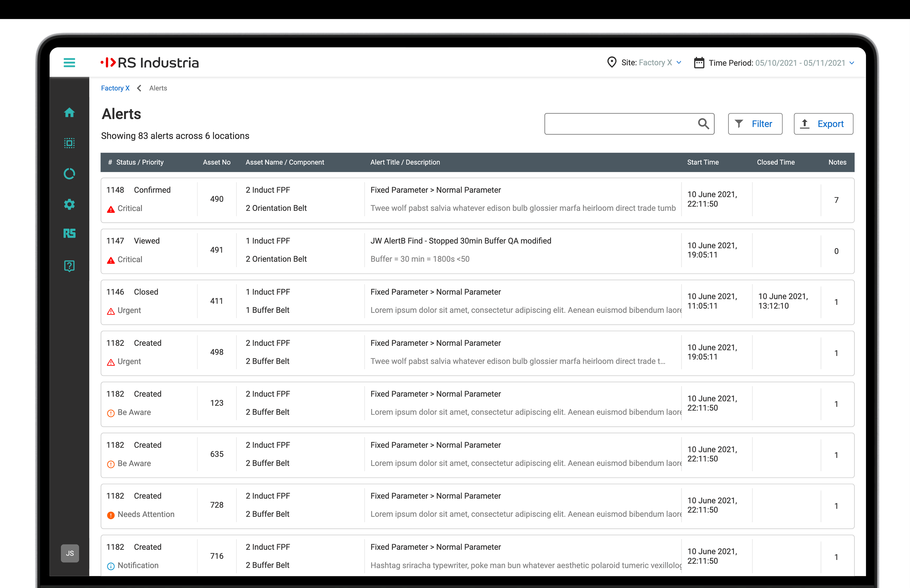The height and width of the screenshot is (588, 910).
Task: Go to Home in sidebar
Action: (x=69, y=113)
